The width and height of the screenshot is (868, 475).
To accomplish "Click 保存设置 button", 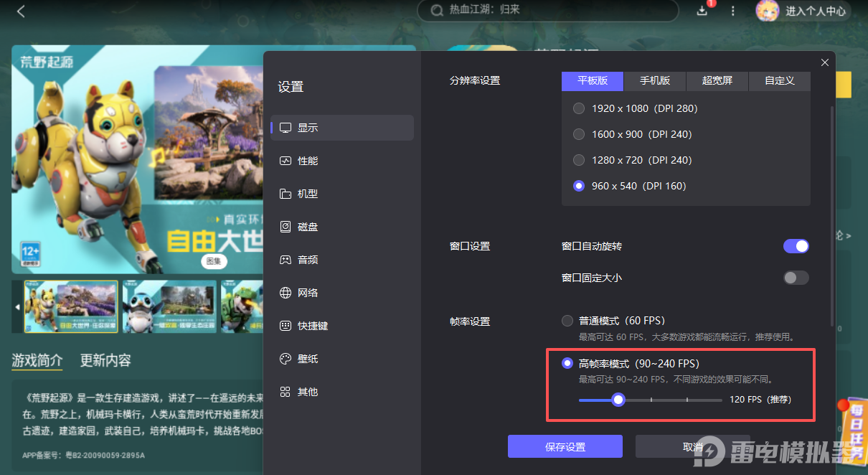I will click(565, 446).
